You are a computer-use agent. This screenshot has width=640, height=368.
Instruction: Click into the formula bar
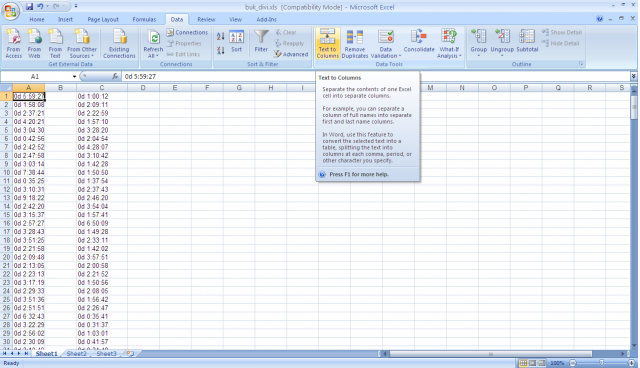tap(376, 76)
